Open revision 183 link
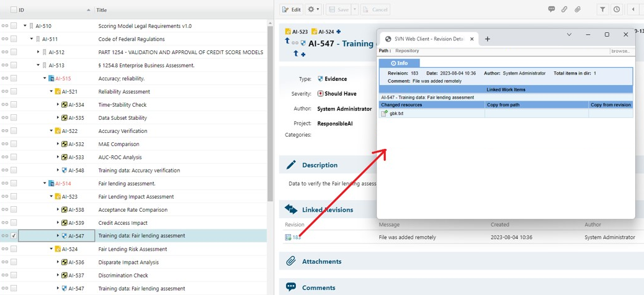Image resolution: width=644 pixels, height=295 pixels. 297,237
